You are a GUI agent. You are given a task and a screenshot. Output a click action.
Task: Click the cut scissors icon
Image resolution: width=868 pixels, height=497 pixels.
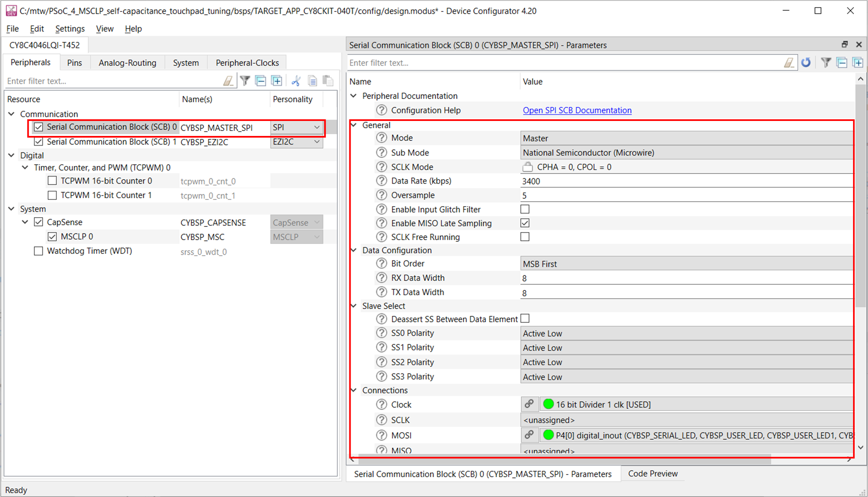[296, 81]
